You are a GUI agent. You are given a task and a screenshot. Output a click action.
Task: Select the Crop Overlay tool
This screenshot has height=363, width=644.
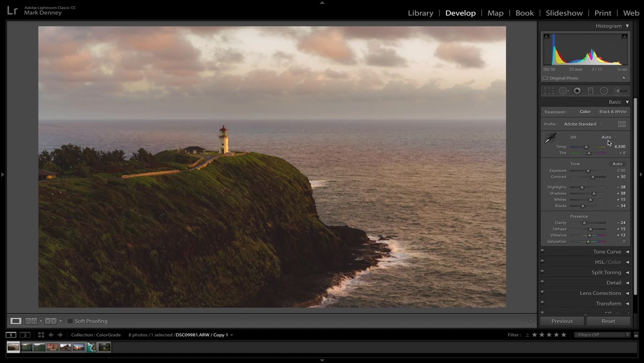[x=549, y=91]
